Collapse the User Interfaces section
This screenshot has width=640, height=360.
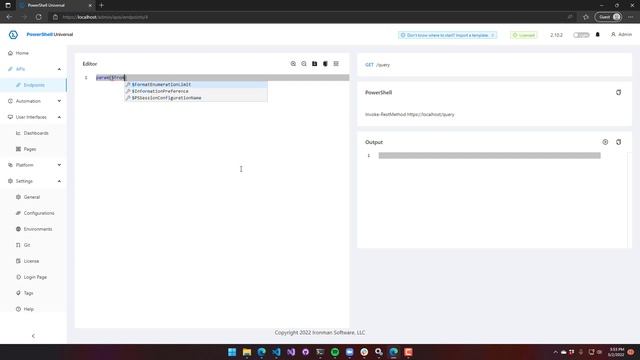point(59,117)
